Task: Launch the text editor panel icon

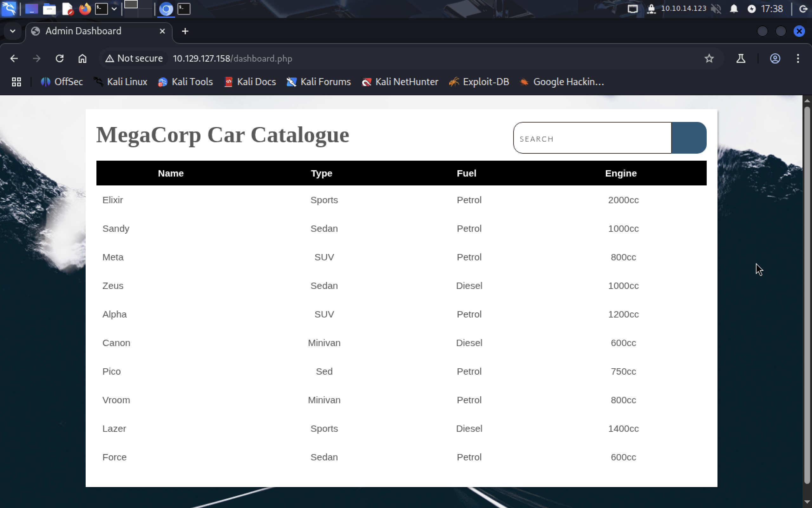Action: click(x=68, y=9)
